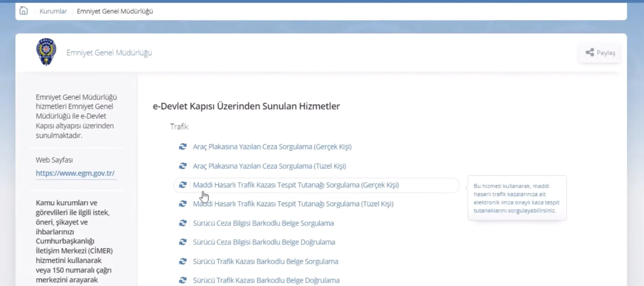
Task: Open the Kurumlar breadcrumb entry
Action: pos(53,11)
